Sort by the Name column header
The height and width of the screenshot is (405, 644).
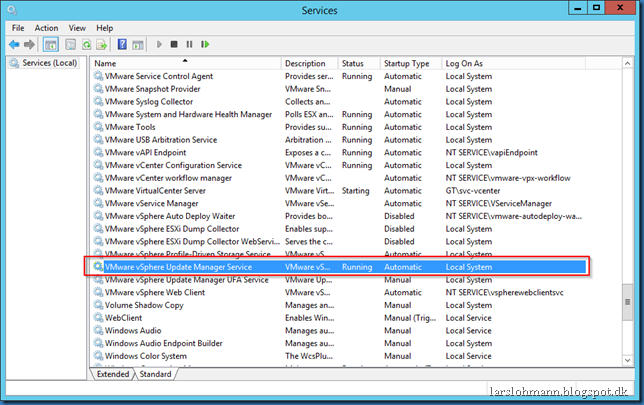(186, 63)
